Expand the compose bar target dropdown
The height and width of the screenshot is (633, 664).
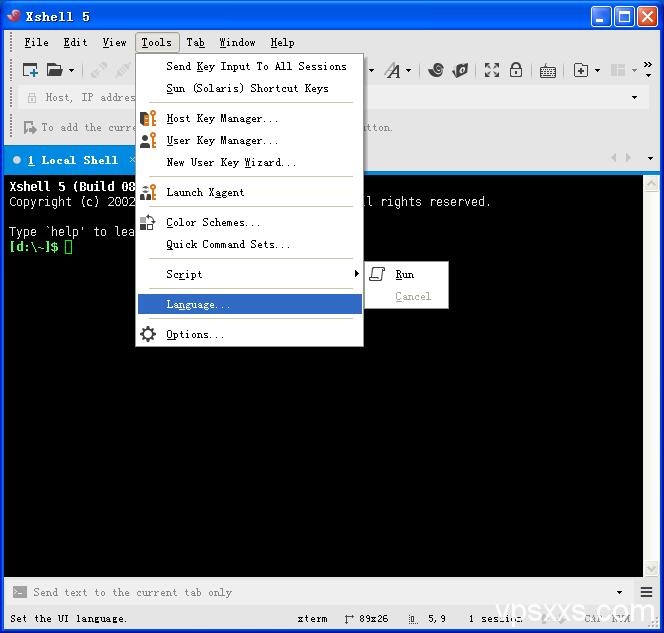620,592
